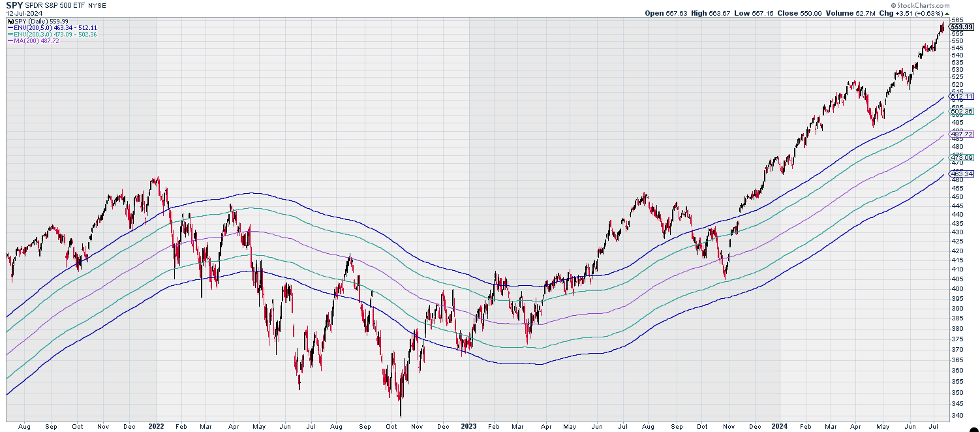Click the 370 price axis label
This screenshot has height=432, width=980.
click(957, 349)
